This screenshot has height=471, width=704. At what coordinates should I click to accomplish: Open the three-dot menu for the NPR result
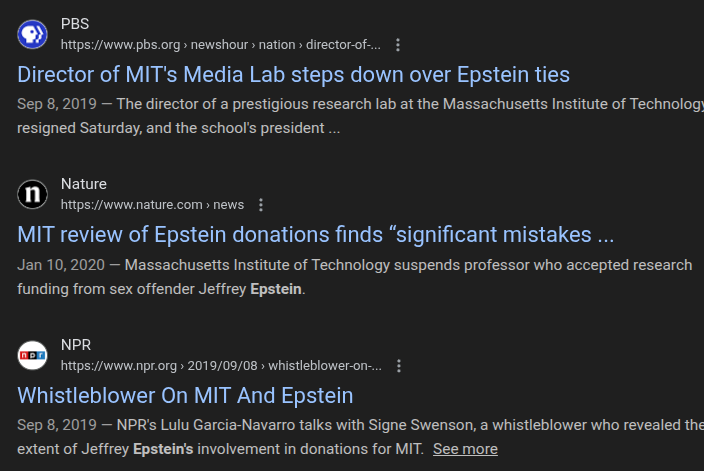coord(399,366)
